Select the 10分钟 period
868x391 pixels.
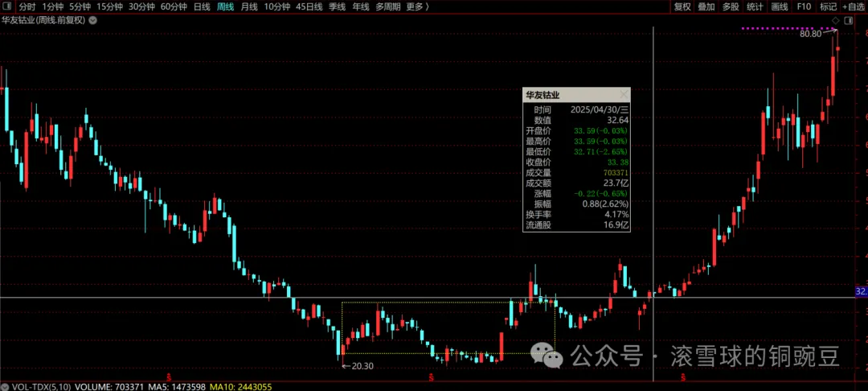276,6
